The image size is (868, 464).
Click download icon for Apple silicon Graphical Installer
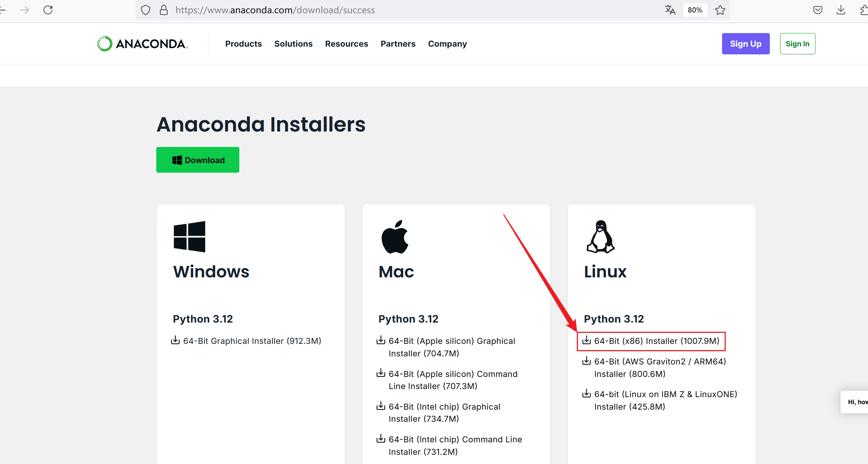coord(381,340)
